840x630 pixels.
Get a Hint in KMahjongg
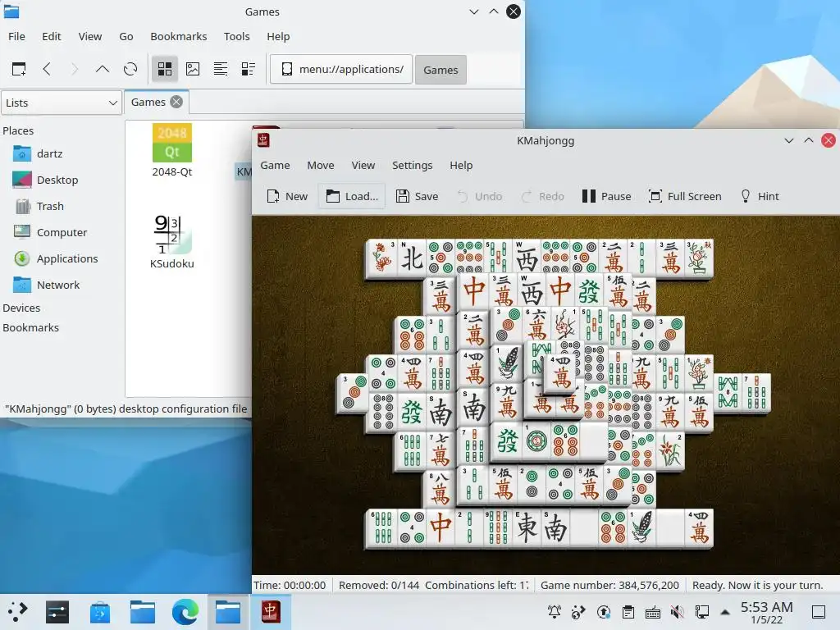coord(760,196)
